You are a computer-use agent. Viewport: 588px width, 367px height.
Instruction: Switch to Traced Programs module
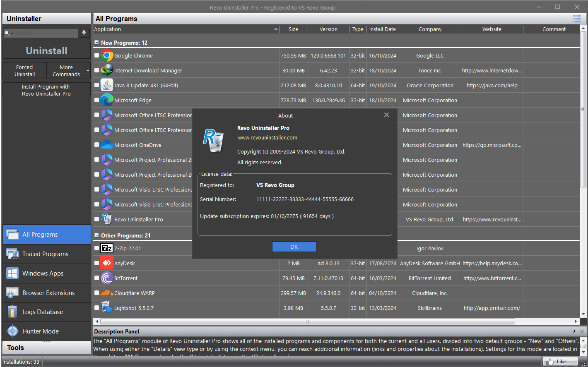pos(45,254)
